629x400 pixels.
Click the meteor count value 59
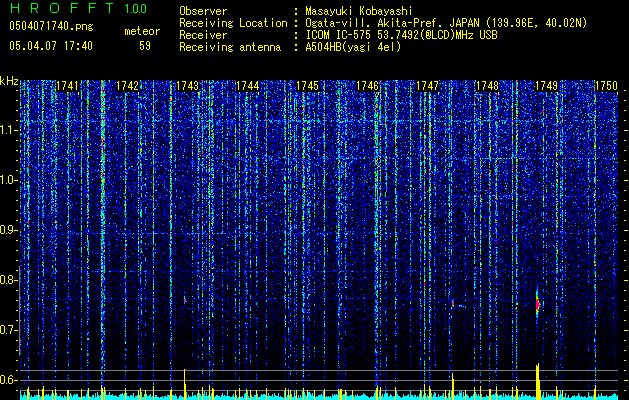[x=145, y=46]
